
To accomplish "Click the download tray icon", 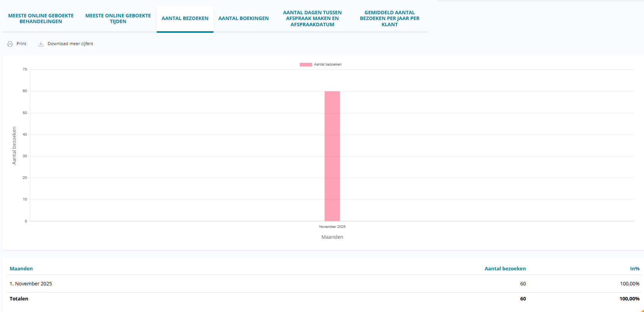I will (x=41, y=44).
